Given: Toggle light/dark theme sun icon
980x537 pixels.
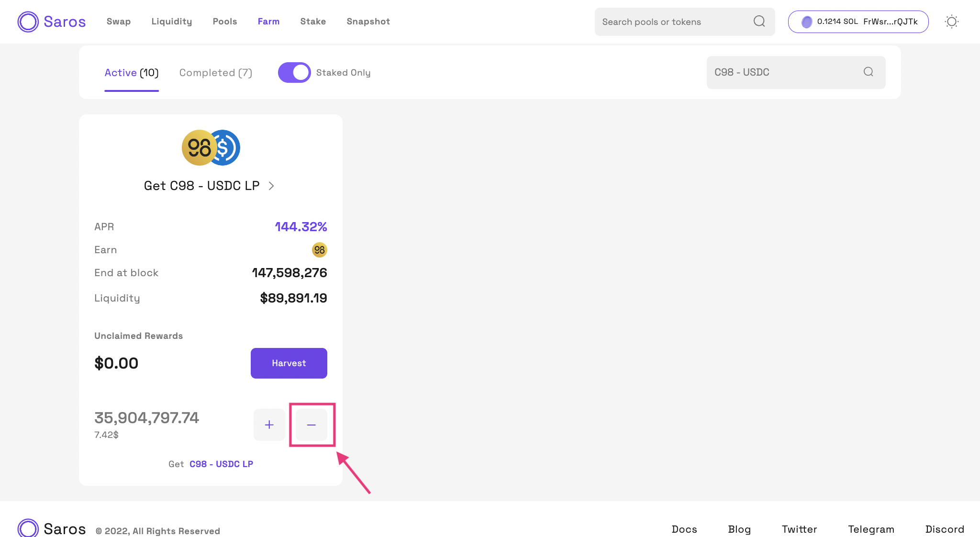Looking at the screenshot, I should pyautogui.click(x=951, y=22).
